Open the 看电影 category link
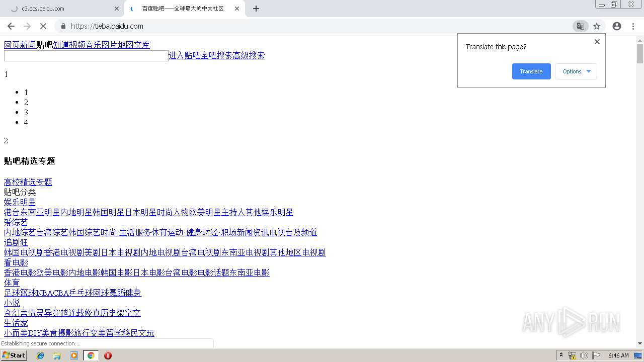Image resolution: width=644 pixels, height=362 pixels. 16,262
